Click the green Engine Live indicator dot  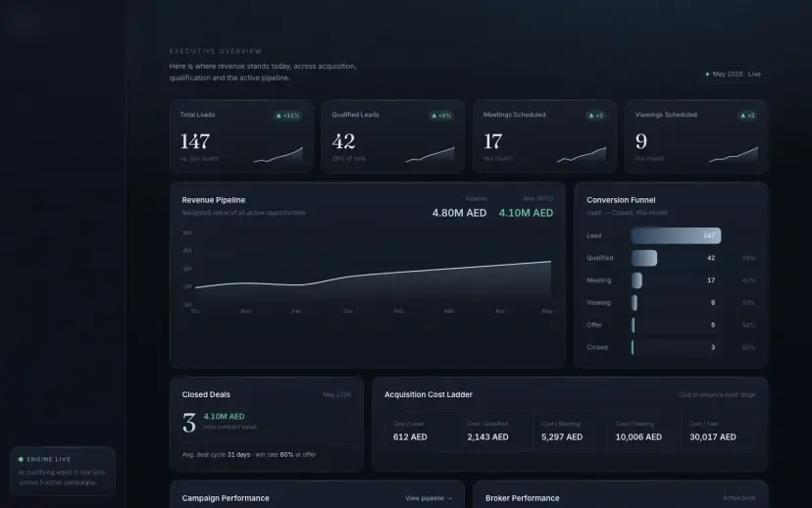click(22, 459)
